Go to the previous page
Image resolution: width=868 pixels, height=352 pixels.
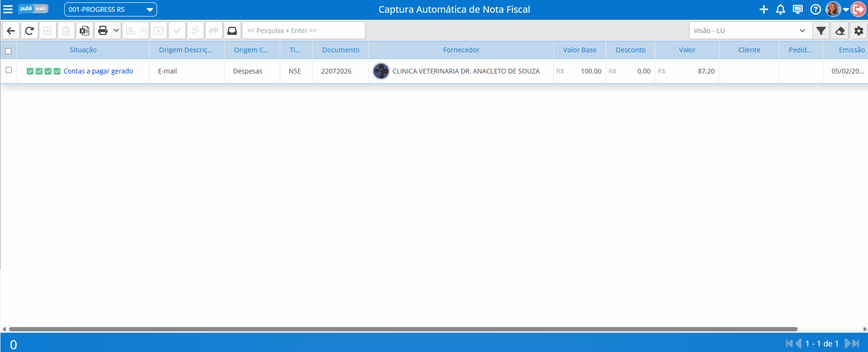pos(798,344)
